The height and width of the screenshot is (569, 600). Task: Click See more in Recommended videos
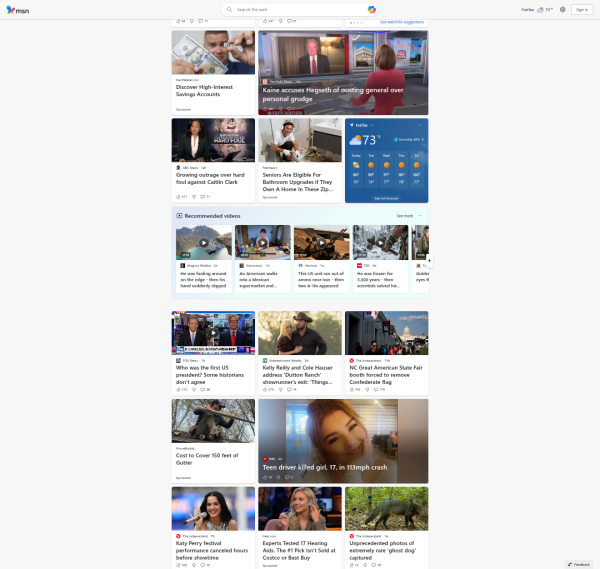pyautogui.click(x=404, y=216)
